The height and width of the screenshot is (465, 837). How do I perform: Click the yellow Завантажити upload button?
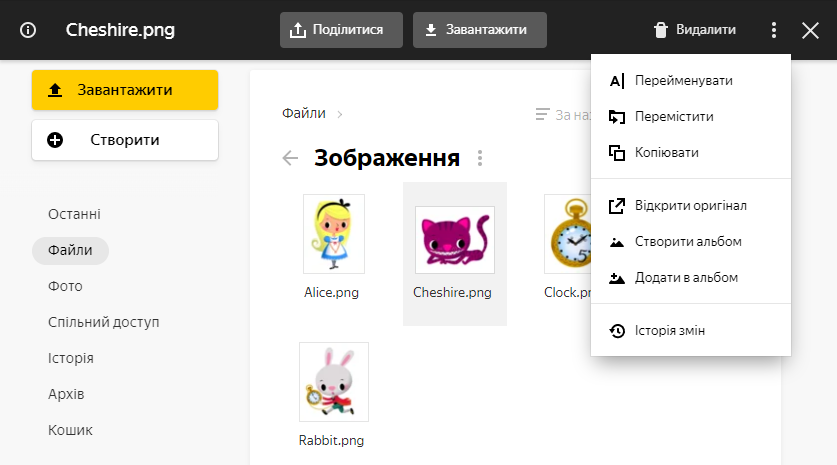click(125, 90)
